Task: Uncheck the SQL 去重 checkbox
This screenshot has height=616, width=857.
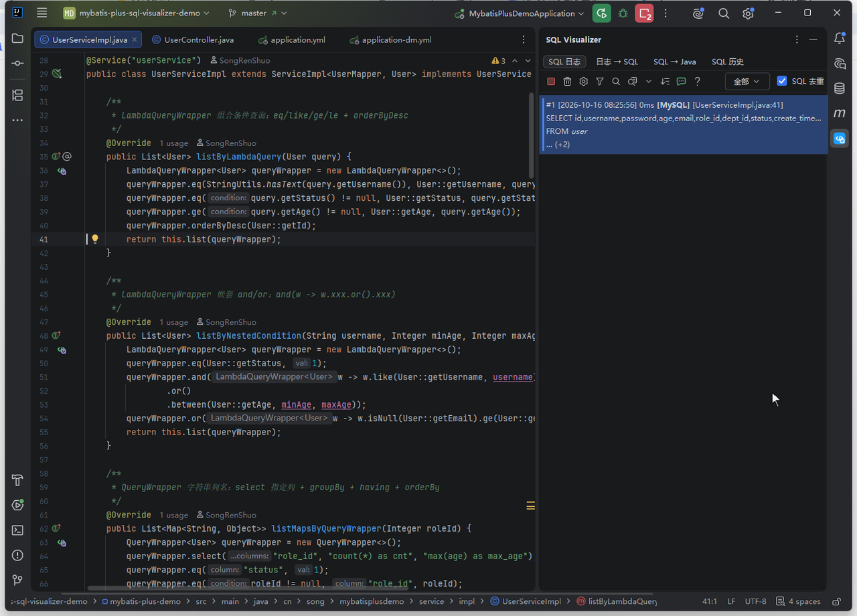Action: tap(782, 81)
